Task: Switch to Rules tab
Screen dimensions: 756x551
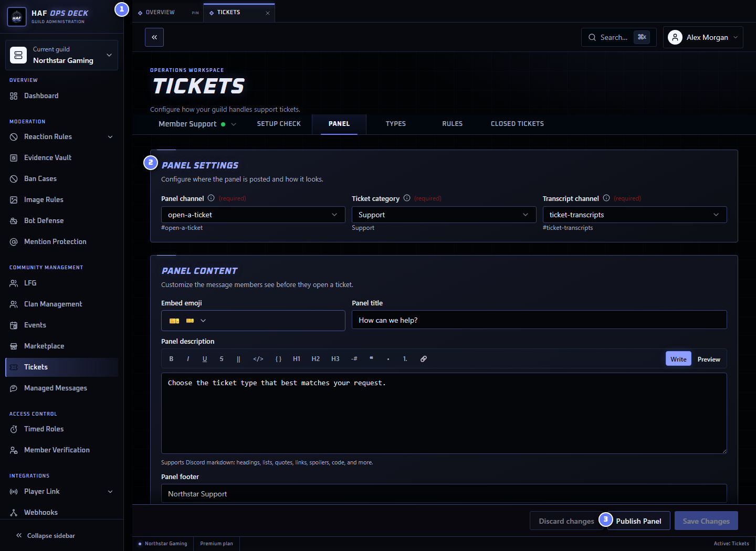Action: 453,124
